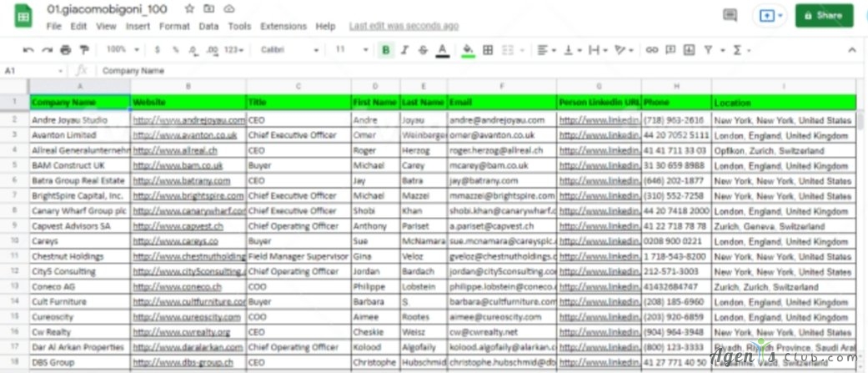The image size is (868, 373).
Task: Increase decimal places
Action: point(212,50)
